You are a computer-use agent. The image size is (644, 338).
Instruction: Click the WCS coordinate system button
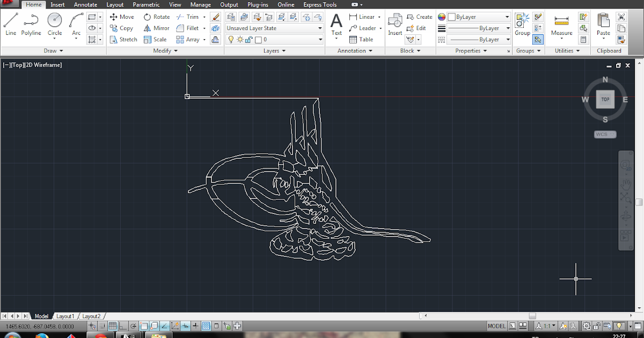point(605,134)
